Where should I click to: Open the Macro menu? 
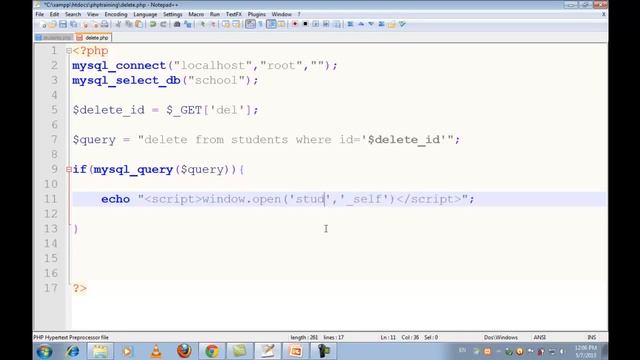196,14
